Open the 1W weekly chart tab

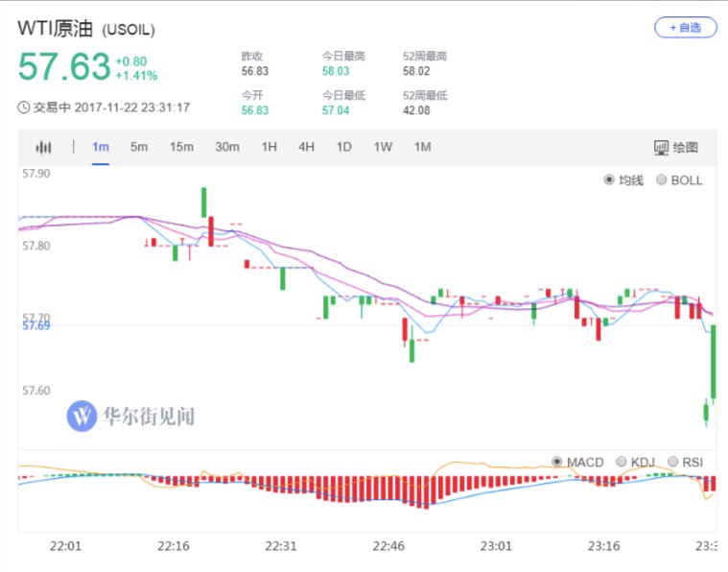pyautogui.click(x=383, y=147)
